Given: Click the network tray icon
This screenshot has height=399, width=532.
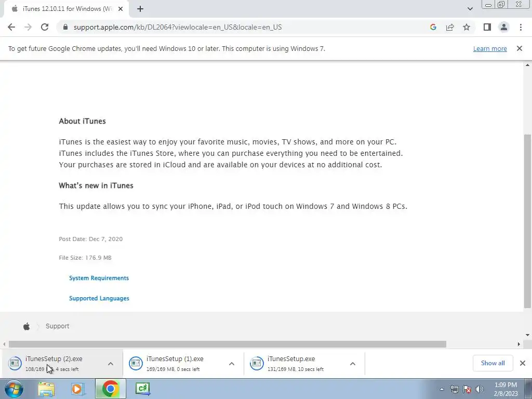Looking at the screenshot, I should click(x=454, y=389).
